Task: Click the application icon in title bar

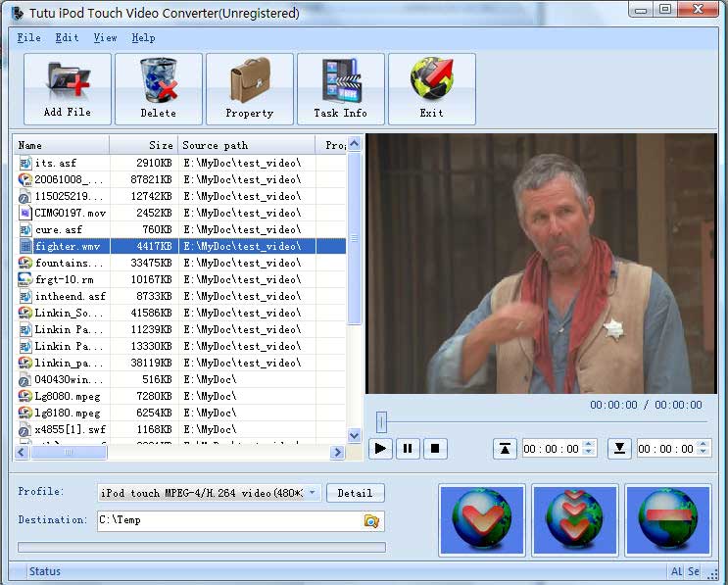Action: [x=18, y=13]
